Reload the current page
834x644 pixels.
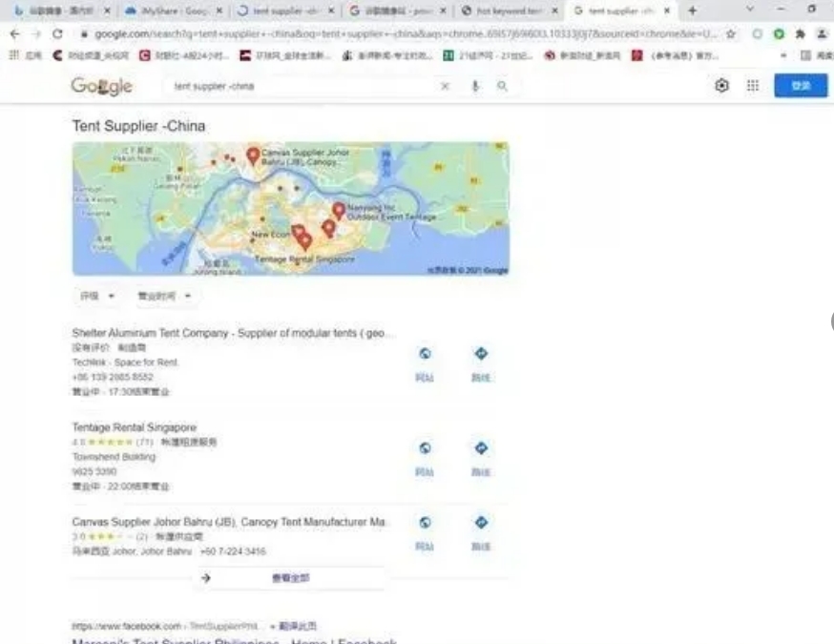(x=57, y=34)
